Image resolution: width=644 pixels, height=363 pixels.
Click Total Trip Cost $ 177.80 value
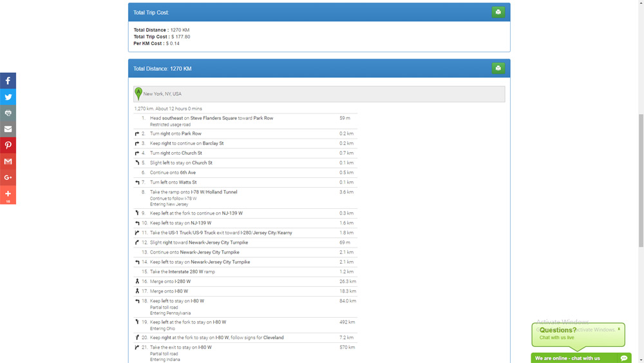click(x=181, y=37)
